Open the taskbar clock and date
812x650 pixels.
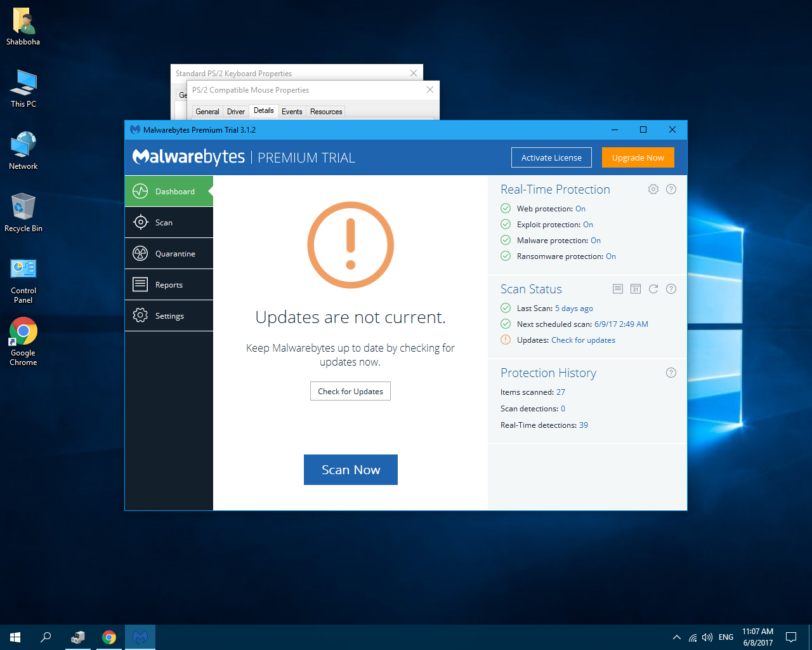[x=758, y=637]
